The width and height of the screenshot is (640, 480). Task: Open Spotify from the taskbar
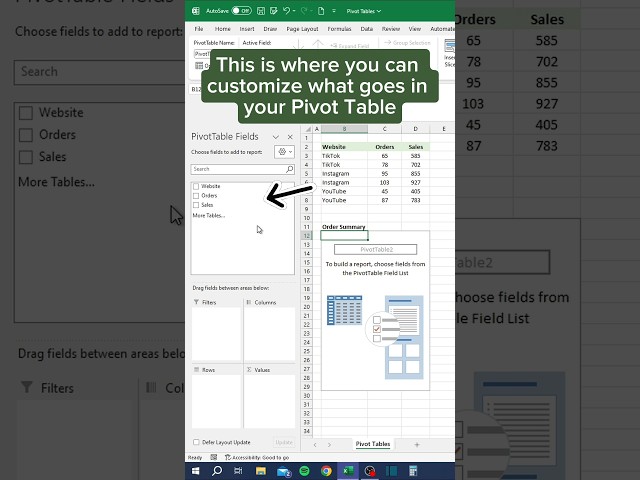click(x=304, y=471)
